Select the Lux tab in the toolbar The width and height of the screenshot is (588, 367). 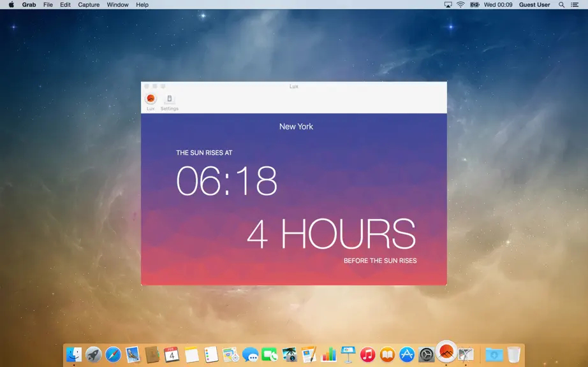[x=151, y=102]
